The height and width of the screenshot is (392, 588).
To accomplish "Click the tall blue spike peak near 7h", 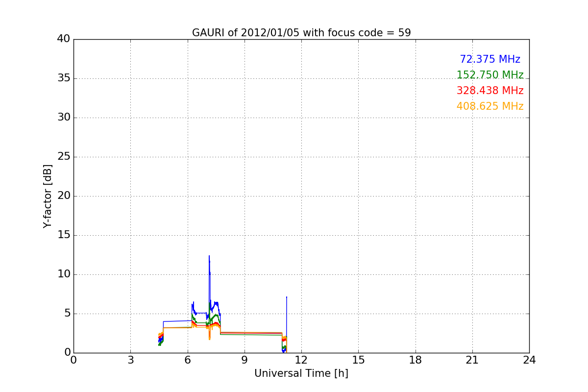I will pos(209,256).
